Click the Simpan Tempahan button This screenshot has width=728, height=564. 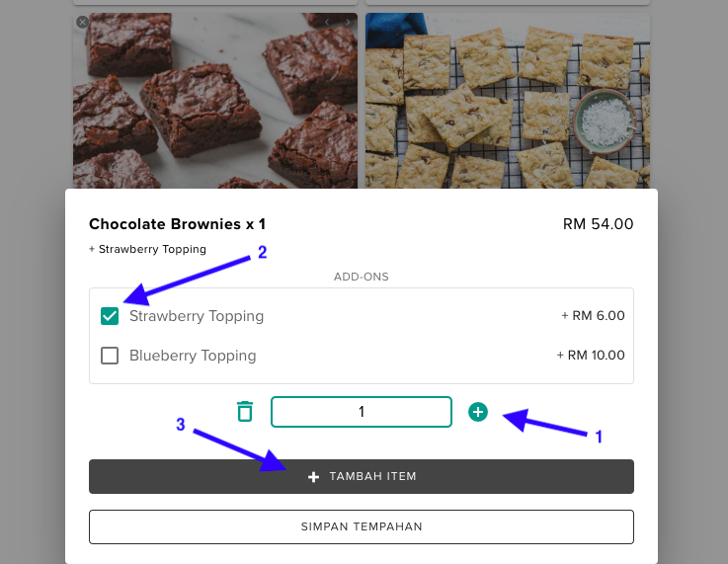[x=362, y=526]
